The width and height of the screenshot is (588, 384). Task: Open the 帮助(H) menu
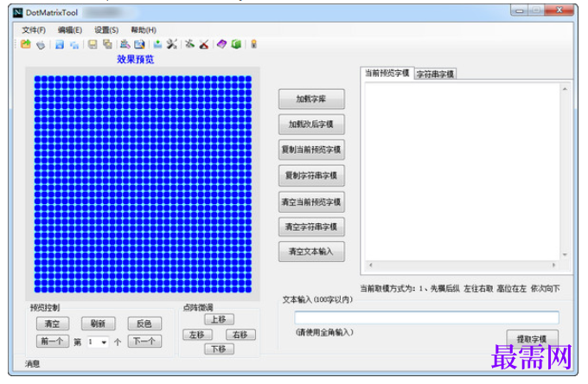click(x=144, y=30)
